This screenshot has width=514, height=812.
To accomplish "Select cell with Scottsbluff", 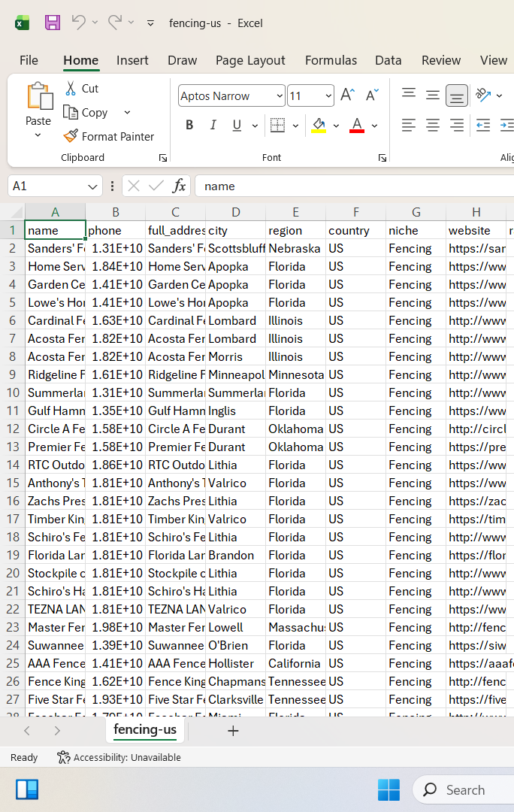I will 235,249.
